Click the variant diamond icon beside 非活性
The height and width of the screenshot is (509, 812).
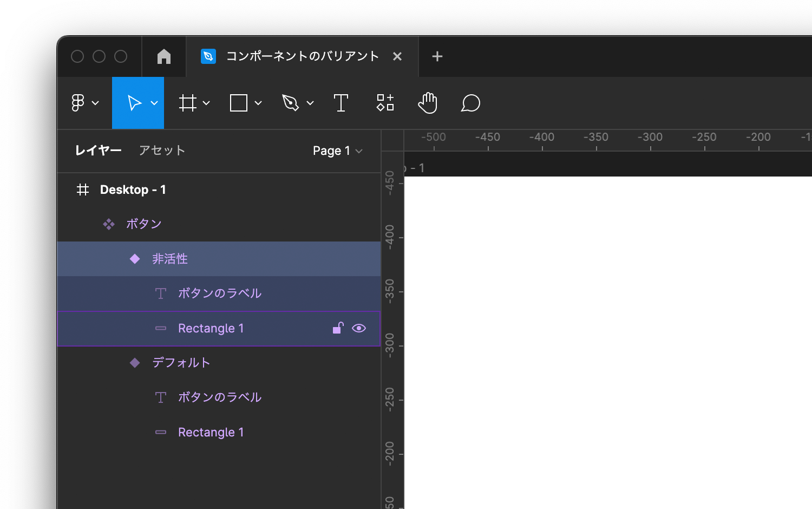135,259
